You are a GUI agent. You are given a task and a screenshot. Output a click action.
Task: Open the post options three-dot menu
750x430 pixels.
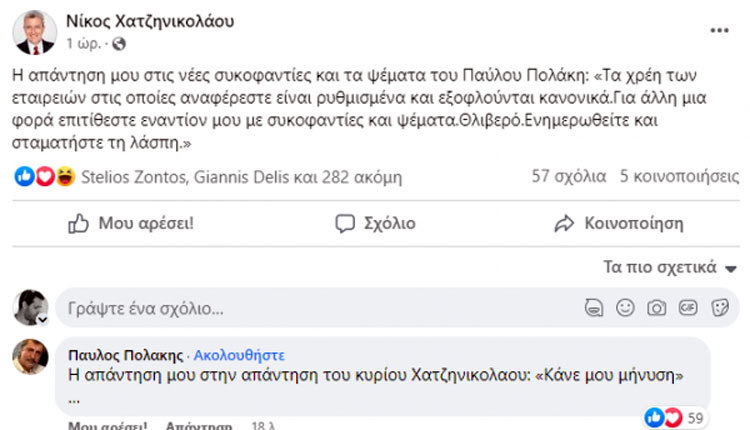719,31
